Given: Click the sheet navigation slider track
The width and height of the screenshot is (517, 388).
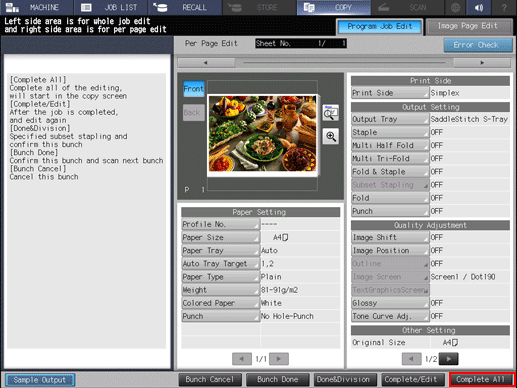Looking at the screenshot, I should click(344, 62).
